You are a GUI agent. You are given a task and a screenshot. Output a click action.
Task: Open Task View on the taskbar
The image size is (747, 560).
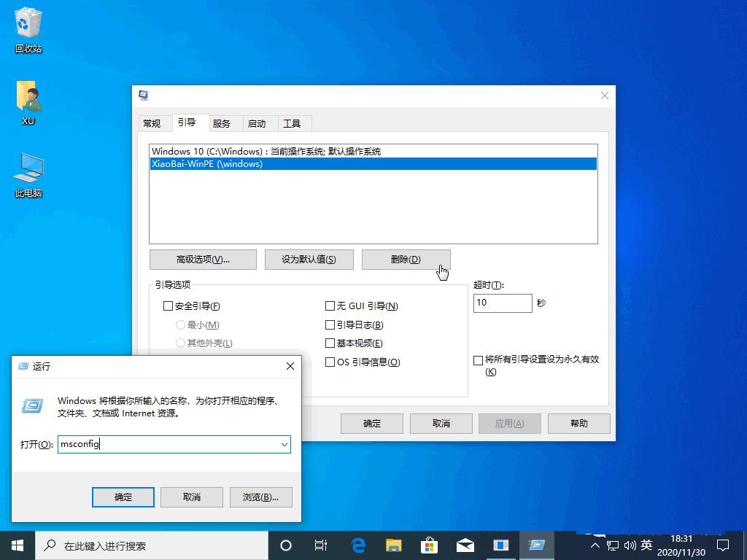(x=321, y=545)
